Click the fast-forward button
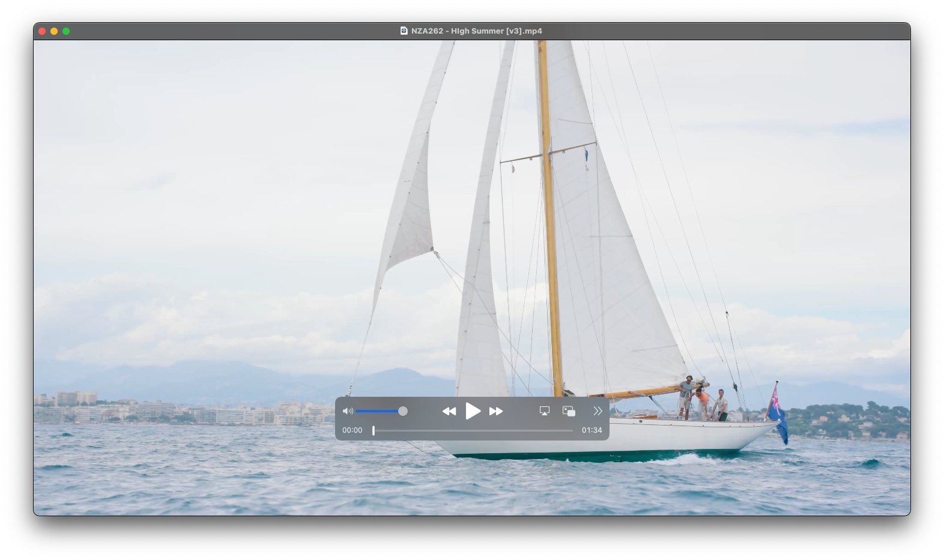The height and width of the screenshot is (560, 944). [x=496, y=411]
